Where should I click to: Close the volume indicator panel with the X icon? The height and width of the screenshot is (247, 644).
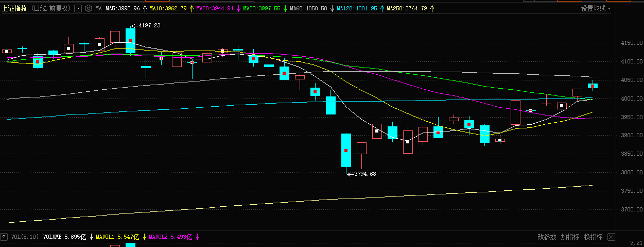pos(611,237)
